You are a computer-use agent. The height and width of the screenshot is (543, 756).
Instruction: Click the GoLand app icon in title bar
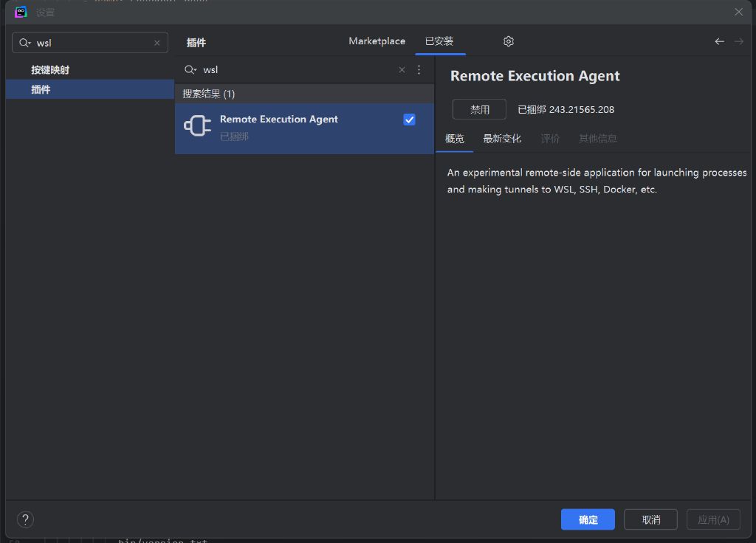coord(21,12)
